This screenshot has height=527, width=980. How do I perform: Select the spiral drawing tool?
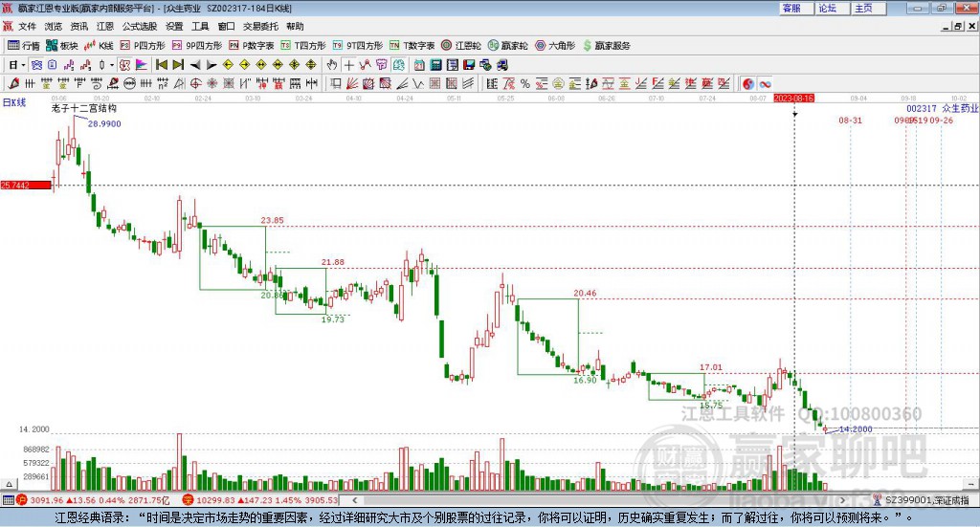[97, 83]
